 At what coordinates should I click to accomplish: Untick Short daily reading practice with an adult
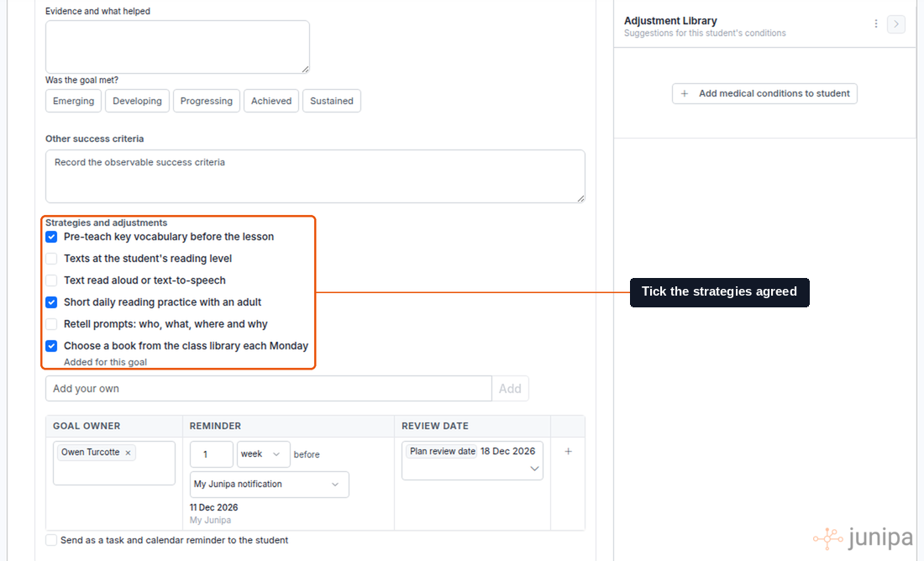point(51,302)
